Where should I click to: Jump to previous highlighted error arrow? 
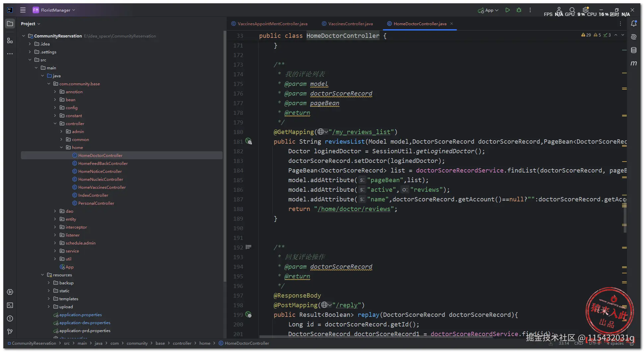tap(616, 35)
